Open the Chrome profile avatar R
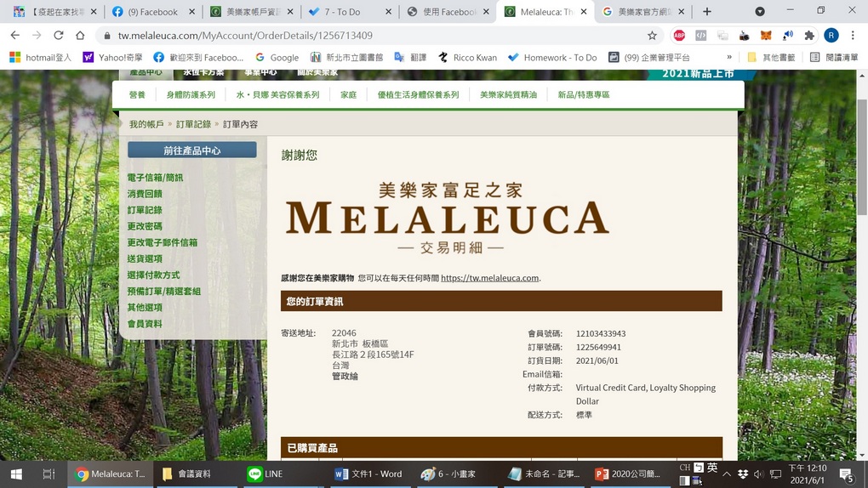Viewport: 868px width, 488px height. tap(831, 36)
